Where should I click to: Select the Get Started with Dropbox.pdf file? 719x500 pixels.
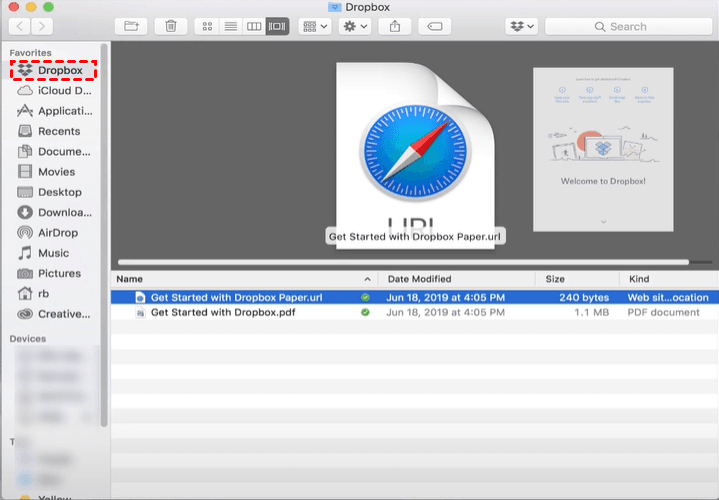tap(222, 312)
